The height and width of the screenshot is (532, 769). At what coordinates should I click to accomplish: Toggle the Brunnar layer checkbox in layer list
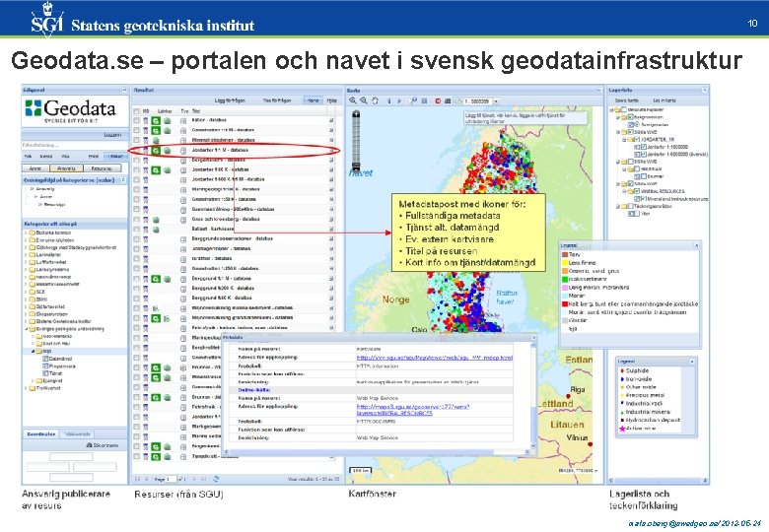point(644,176)
